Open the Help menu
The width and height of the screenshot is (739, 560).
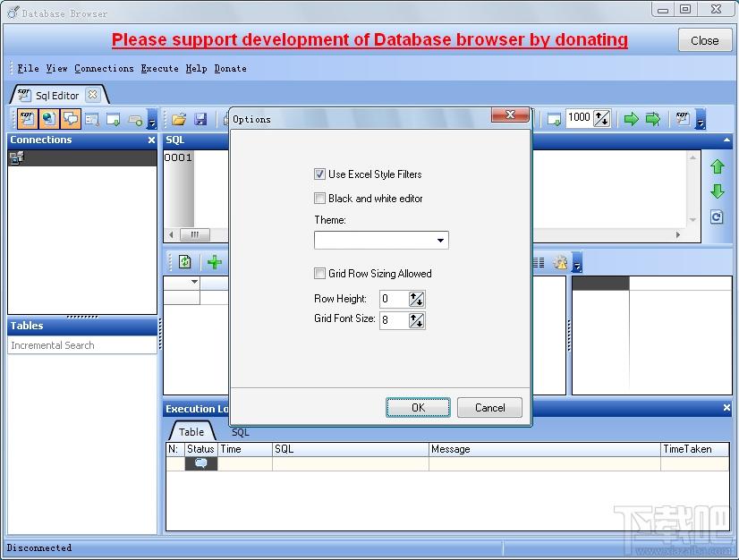196,68
